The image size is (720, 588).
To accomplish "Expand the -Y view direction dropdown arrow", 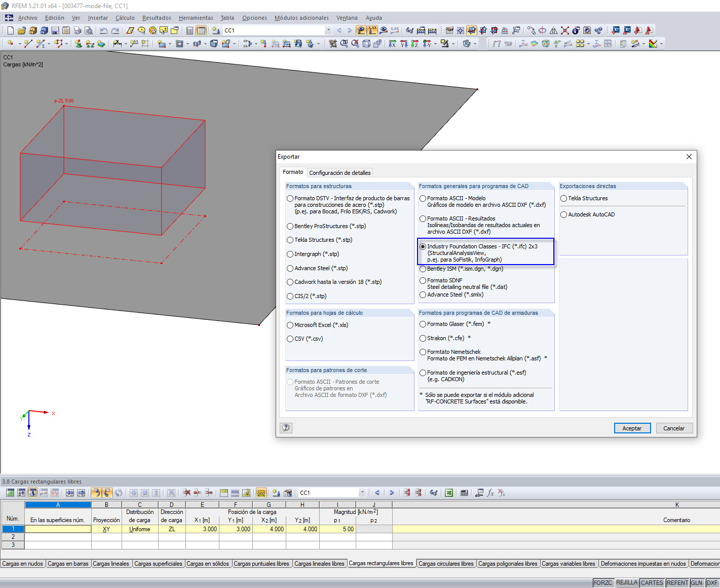I will pos(436,44).
